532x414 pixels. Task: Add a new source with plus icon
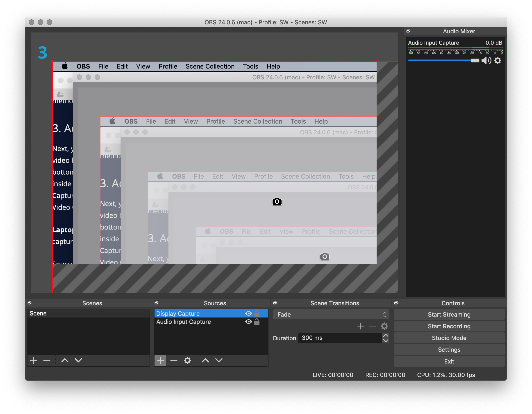pyautogui.click(x=160, y=360)
